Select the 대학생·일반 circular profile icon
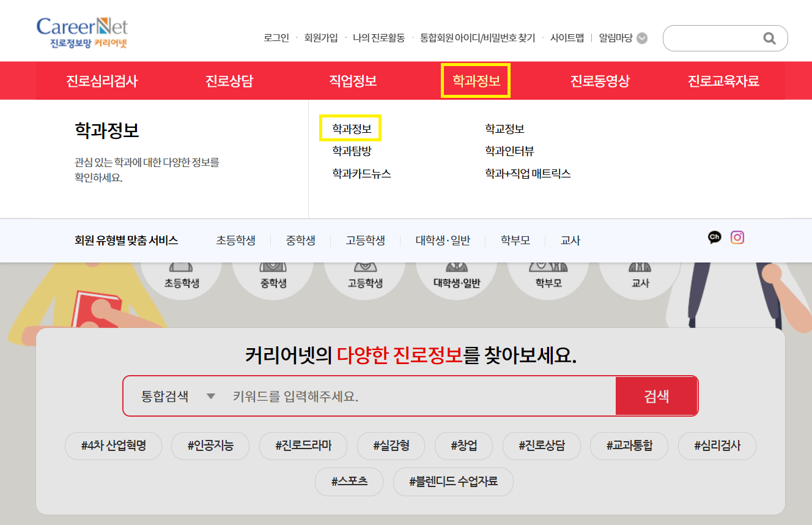Image resolution: width=812 pixels, height=525 pixels. [x=456, y=275]
